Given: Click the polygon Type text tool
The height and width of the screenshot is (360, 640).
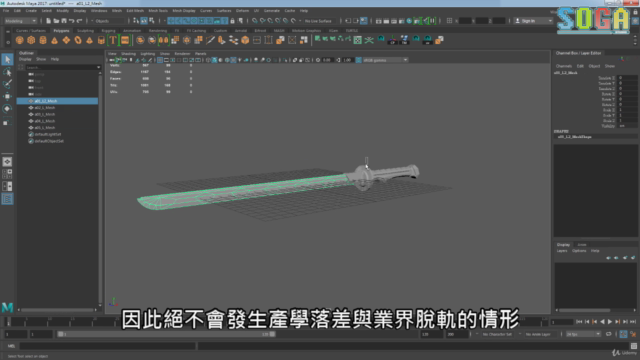Looking at the screenshot, I should click(x=113, y=40).
